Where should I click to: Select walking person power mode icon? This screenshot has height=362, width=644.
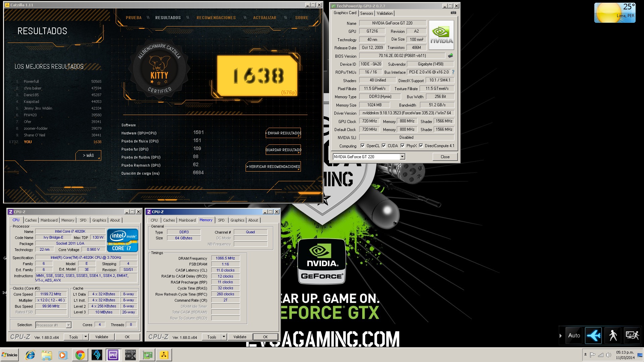click(x=613, y=335)
